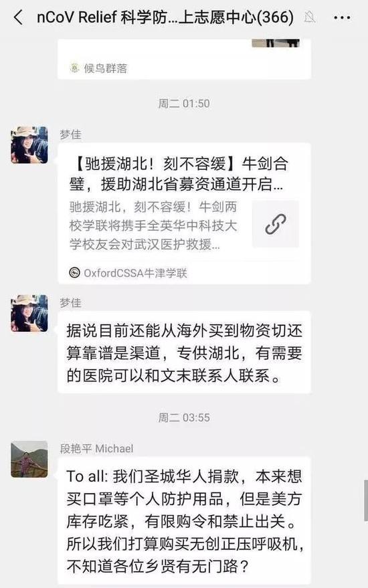
Task: Tap the back arrow icon
Action: (18, 17)
